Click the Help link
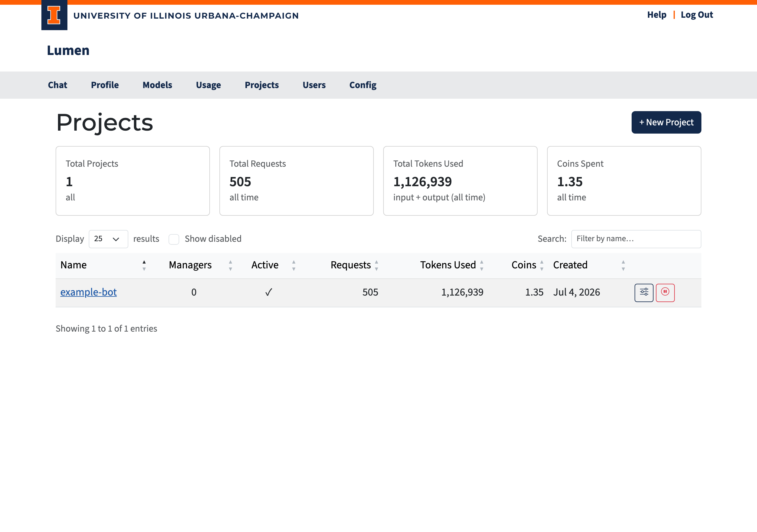The width and height of the screenshot is (757, 532). click(x=656, y=15)
